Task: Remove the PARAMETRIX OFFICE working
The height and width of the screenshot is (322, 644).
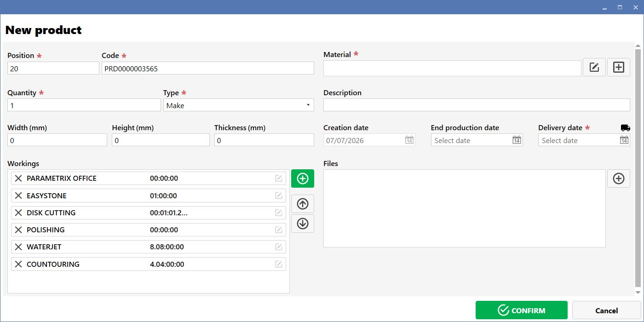Action: [x=18, y=178]
